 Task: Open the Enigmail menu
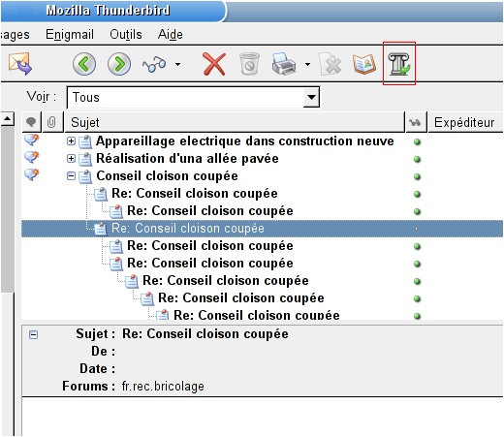(x=70, y=34)
